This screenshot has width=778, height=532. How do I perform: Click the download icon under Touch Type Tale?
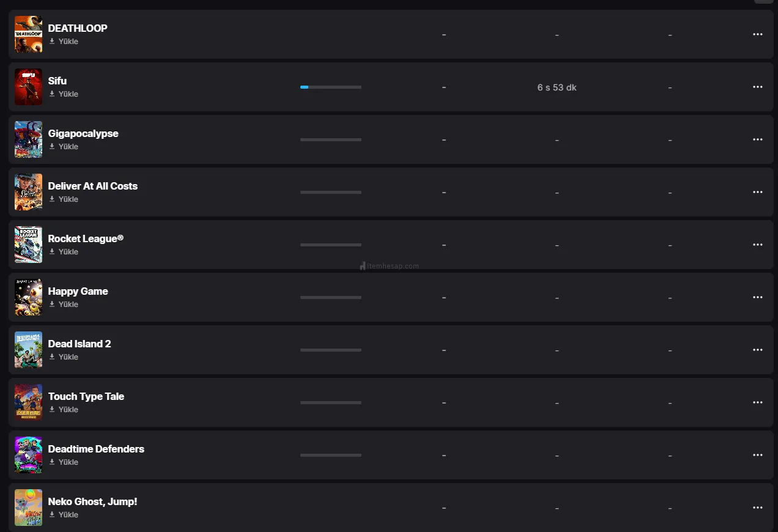(52, 410)
